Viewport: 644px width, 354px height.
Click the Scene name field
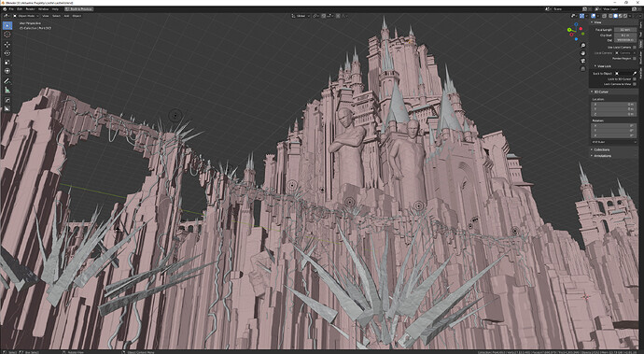click(x=566, y=8)
